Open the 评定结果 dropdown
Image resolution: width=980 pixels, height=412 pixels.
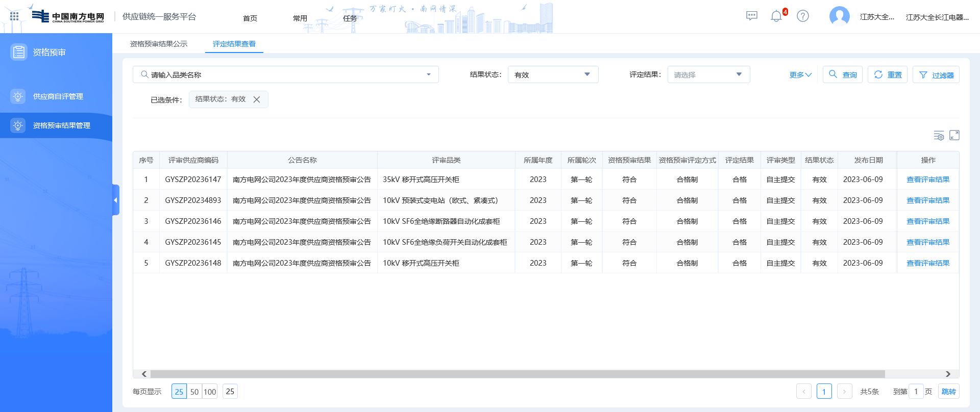[708, 74]
